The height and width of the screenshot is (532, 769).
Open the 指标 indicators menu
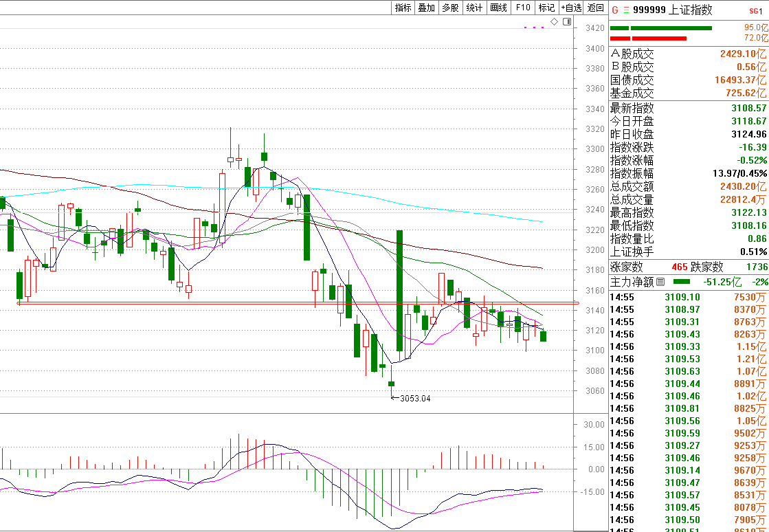pyautogui.click(x=403, y=8)
